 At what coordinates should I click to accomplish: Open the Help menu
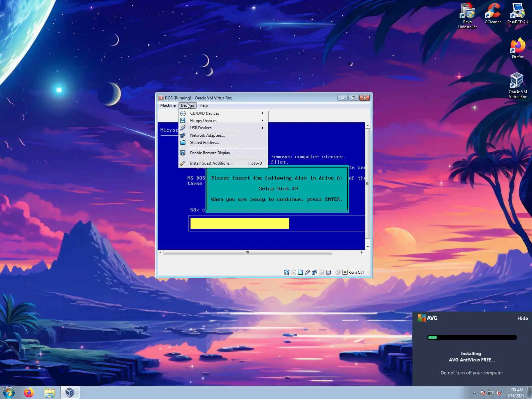[203, 105]
